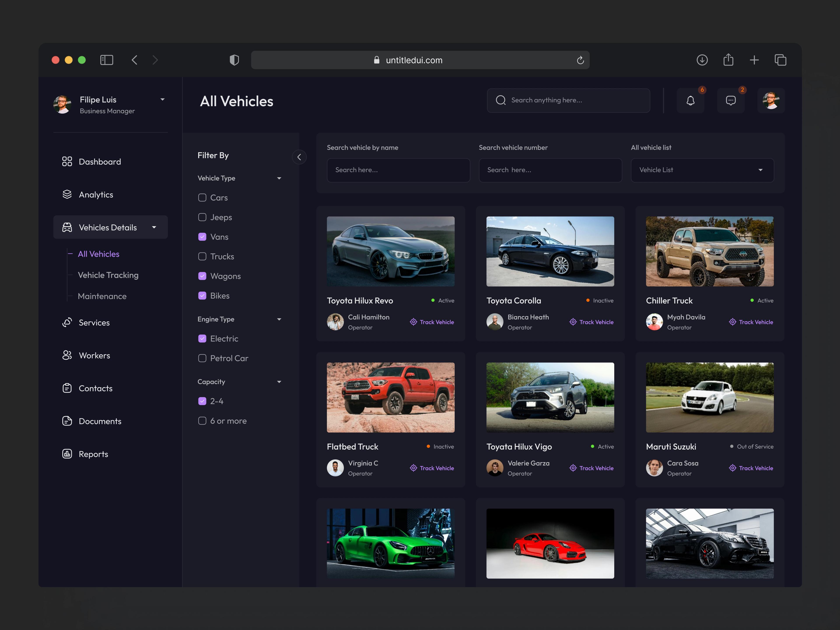This screenshot has width=840, height=630.
Task: Uncheck the 2-4 capacity filter
Action: pyautogui.click(x=202, y=401)
